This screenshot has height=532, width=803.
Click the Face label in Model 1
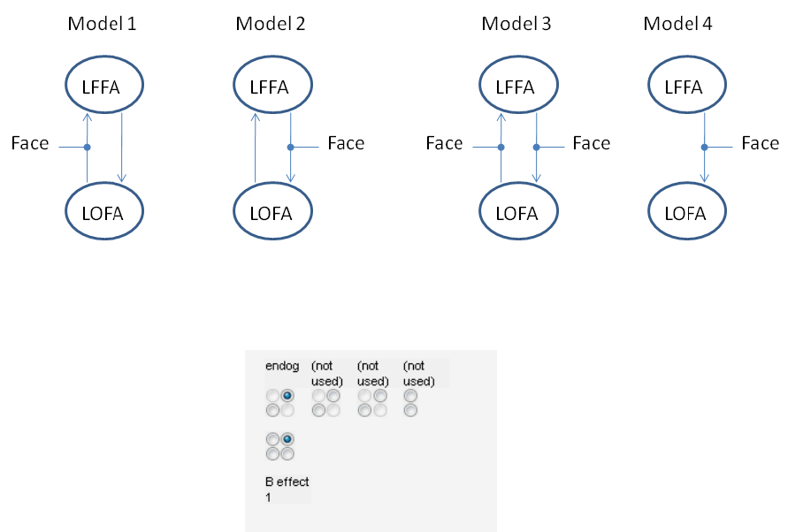(30, 143)
